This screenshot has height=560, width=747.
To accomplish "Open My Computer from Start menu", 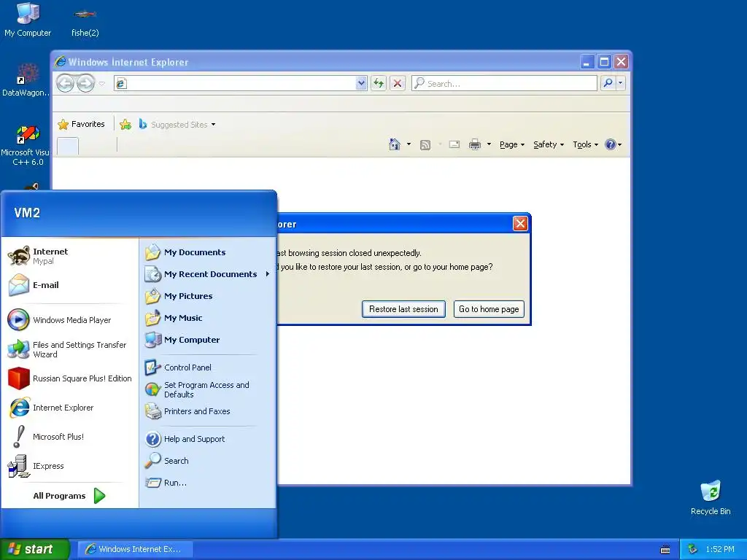I will (x=208, y=340).
